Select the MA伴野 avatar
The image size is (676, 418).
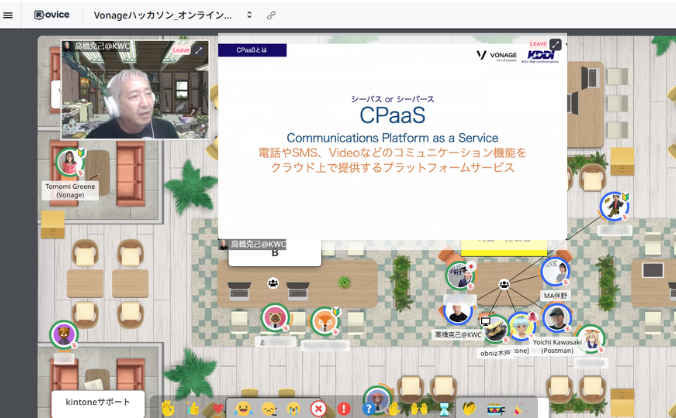tap(555, 272)
